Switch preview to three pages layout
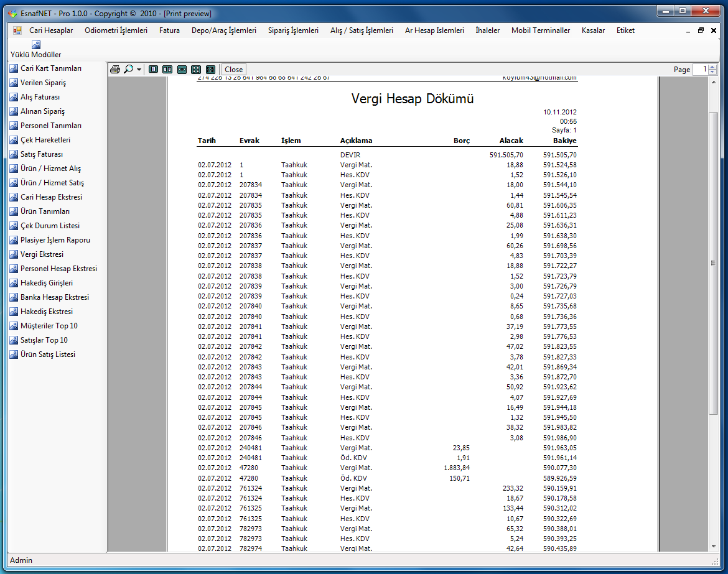 coord(182,70)
